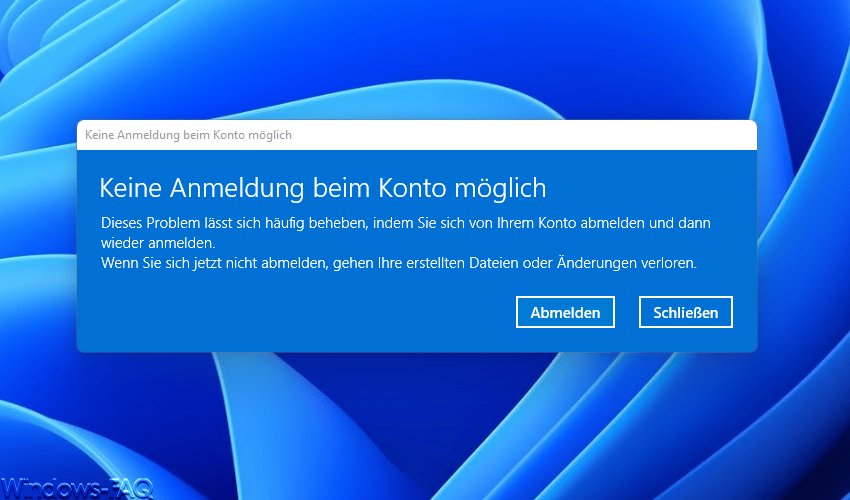Click the text 'wieder anmelden.'
This screenshot has height=500, width=850.
coord(158,243)
